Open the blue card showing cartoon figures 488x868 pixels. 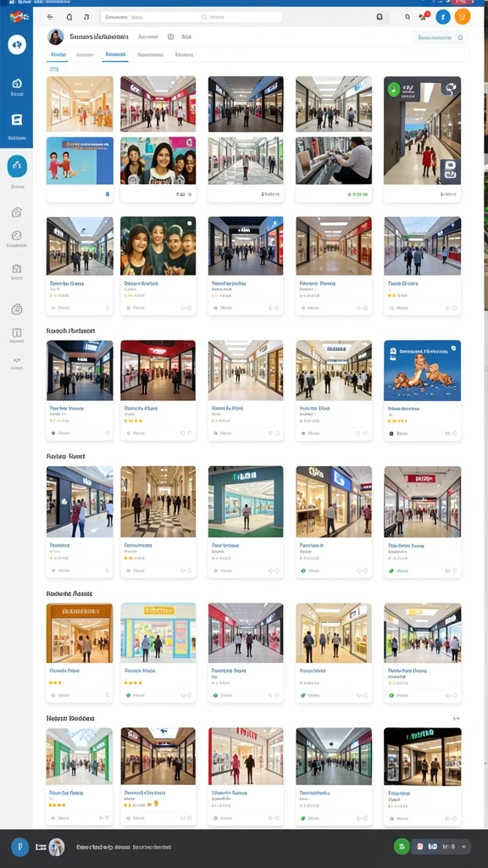point(422,370)
